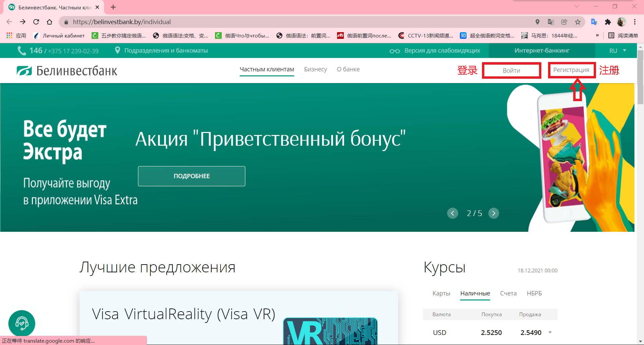Click the ПОДРОБНЕЕ banner button
The image size is (644, 345).
point(192,176)
